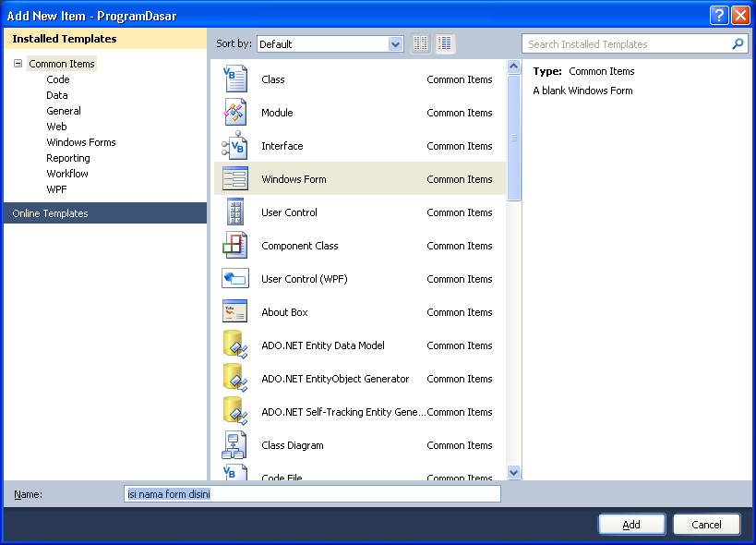Select the ADO.NET Self-Tracking Entity Generator icon
756x545 pixels.
click(x=234, y=411)
